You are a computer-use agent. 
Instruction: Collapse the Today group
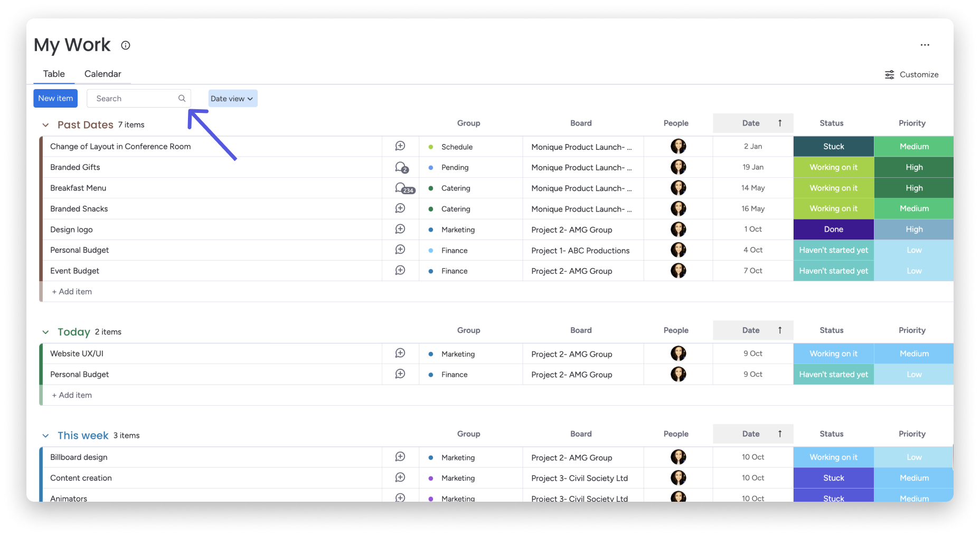[x=45, y=332]
